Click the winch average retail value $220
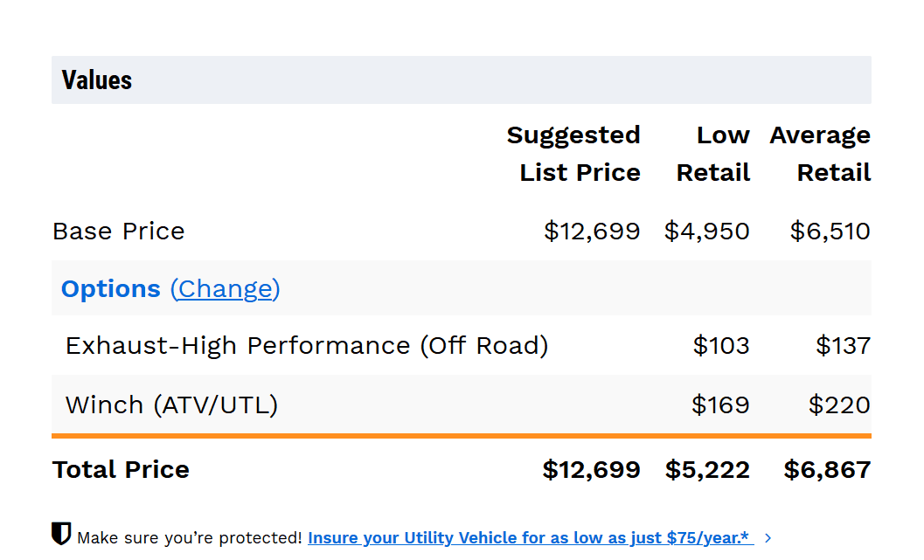 [839, 405]
